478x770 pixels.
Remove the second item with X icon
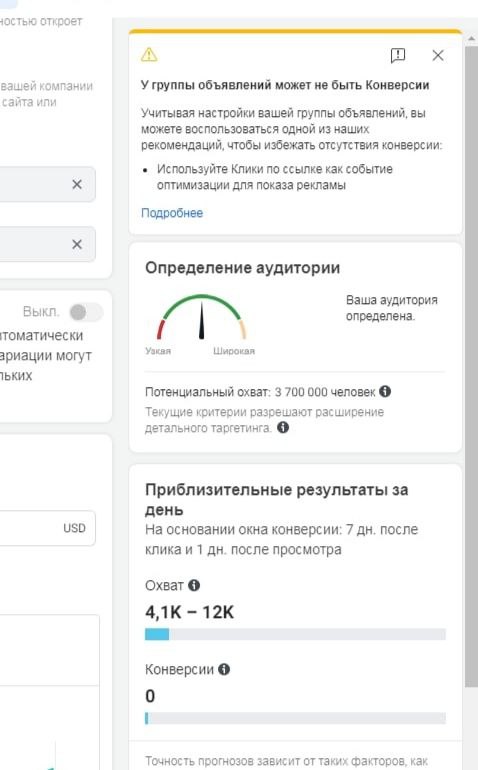(x=77, y=244)
